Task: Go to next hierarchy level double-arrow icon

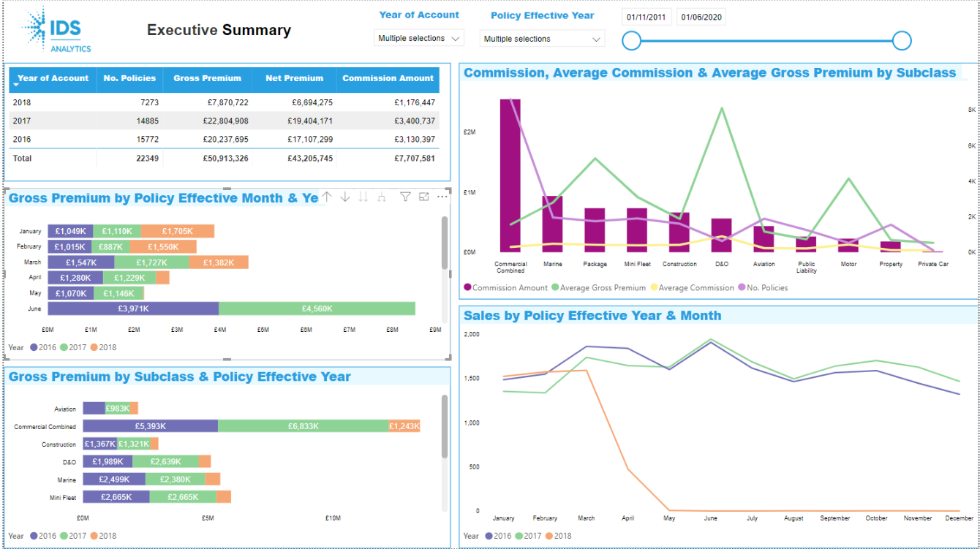Action: [363, 197]
